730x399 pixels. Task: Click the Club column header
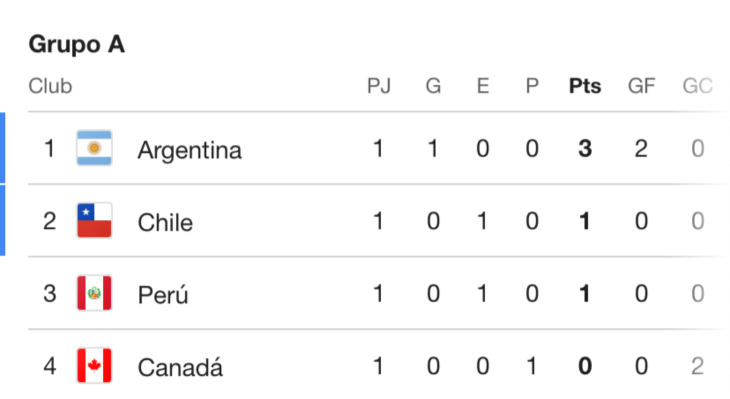[x=50, y=86]
